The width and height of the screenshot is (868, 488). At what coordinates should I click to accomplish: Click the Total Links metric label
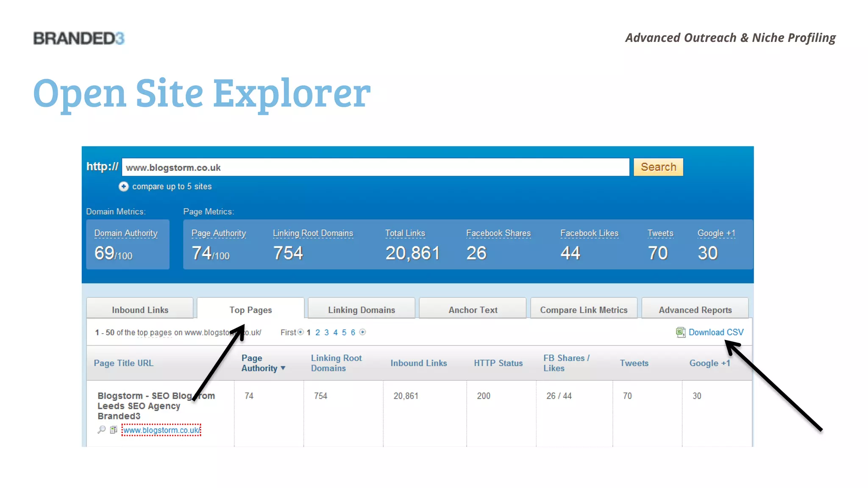pos(405,233)
